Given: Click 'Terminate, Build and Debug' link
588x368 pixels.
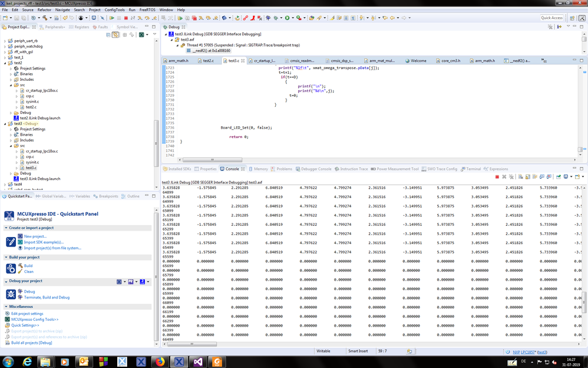Looking at the screenshot, I should click(47, 297).
